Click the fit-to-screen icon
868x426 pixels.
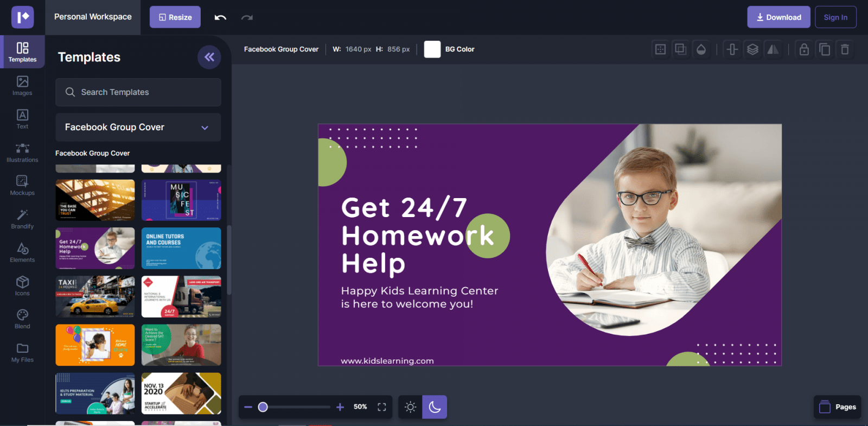[382, 407]
